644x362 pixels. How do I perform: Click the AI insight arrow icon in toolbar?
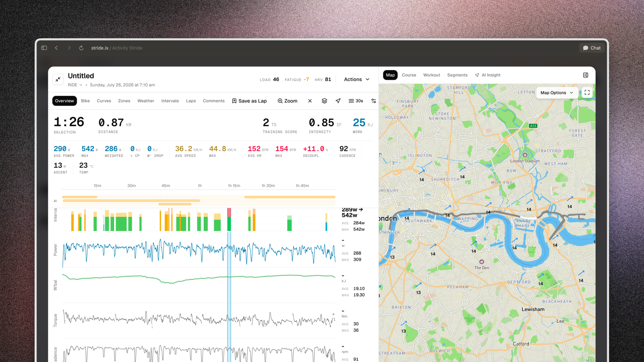[x=338, y=101]
